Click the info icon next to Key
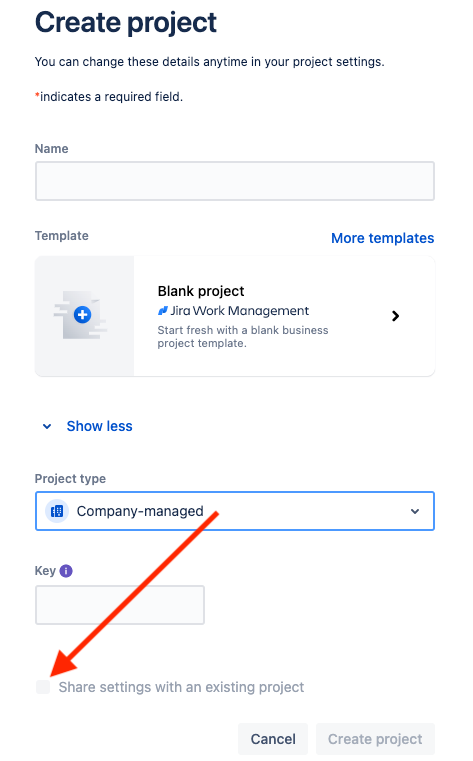The height and width of the screenshot is (761, 473). click(x=66, y=571)
